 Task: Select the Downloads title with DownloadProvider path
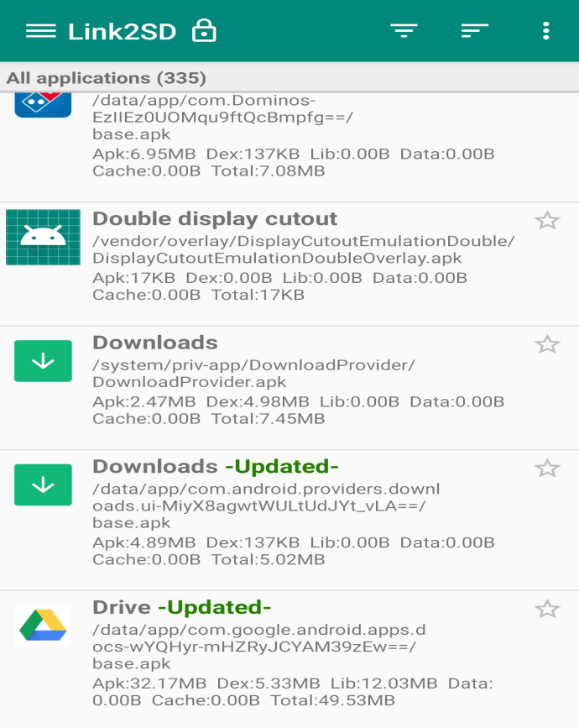[x=155, y=343]
